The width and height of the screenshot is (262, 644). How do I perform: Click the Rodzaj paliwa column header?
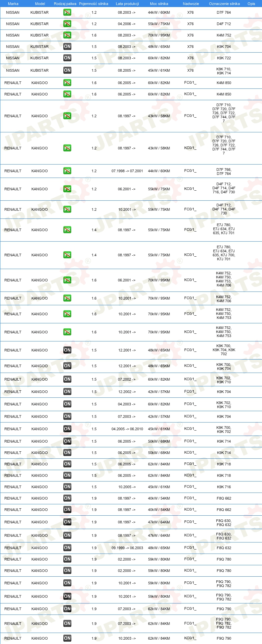(65, 4)
